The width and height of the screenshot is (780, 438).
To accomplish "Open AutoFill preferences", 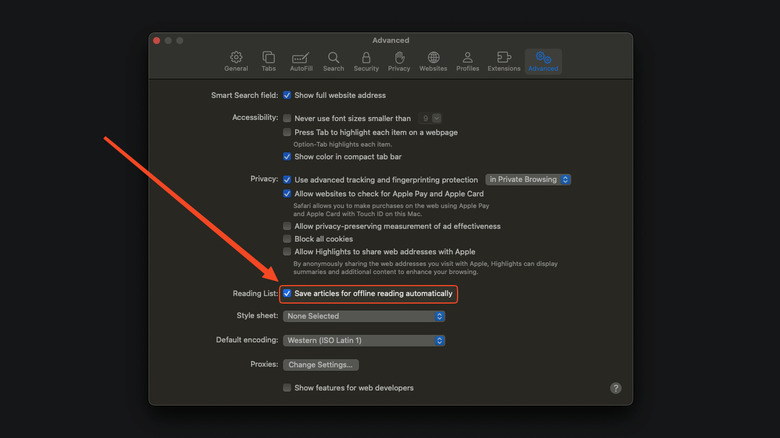I will point(301,61).
